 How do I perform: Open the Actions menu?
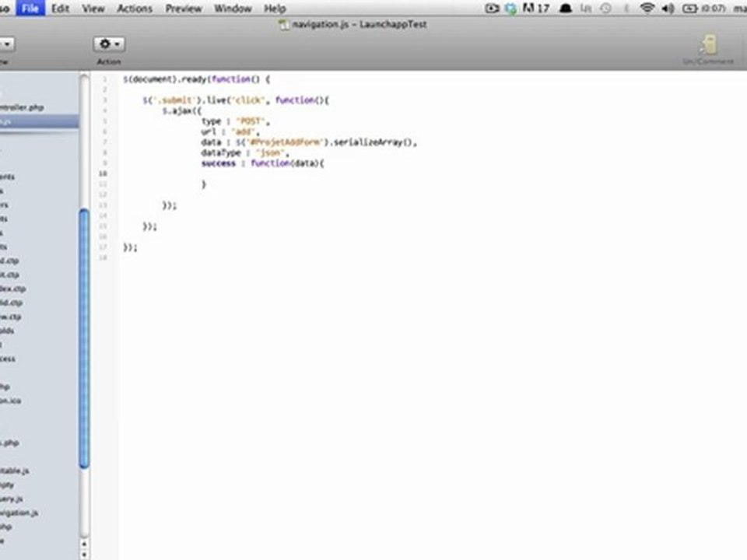click(x=135, y=8)
